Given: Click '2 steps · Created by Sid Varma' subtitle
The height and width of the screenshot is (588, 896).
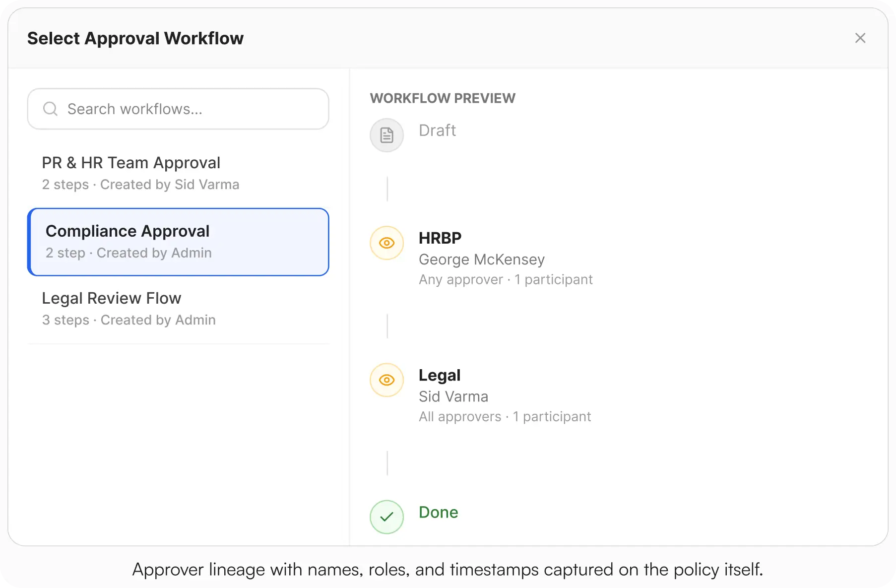Looking at the screenshot, I should 140,185.
